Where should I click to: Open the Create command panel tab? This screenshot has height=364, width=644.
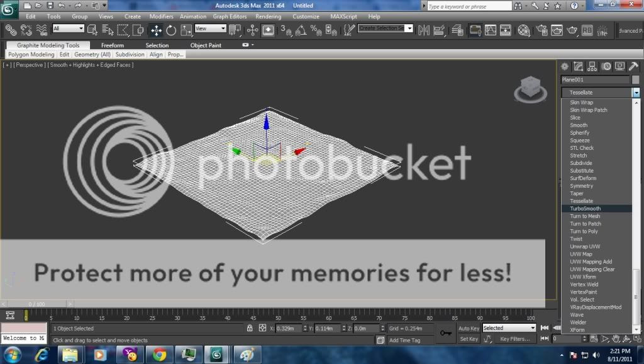[565, 66]
